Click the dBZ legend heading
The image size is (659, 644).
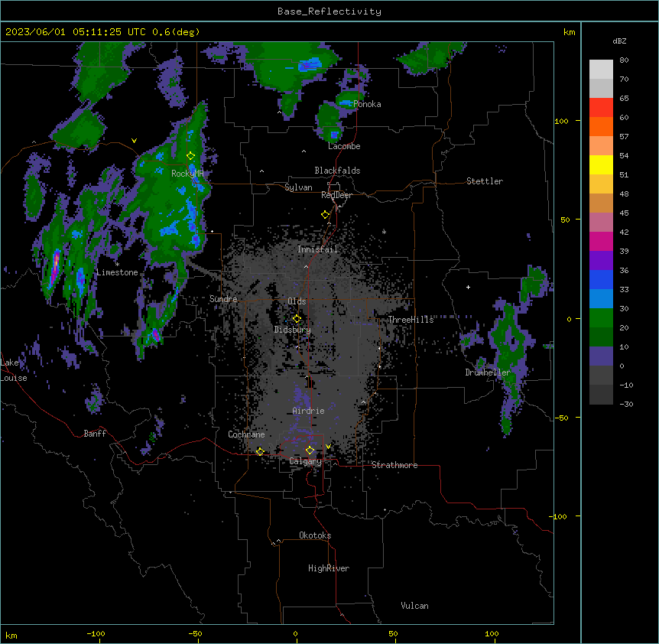point(619,41)
